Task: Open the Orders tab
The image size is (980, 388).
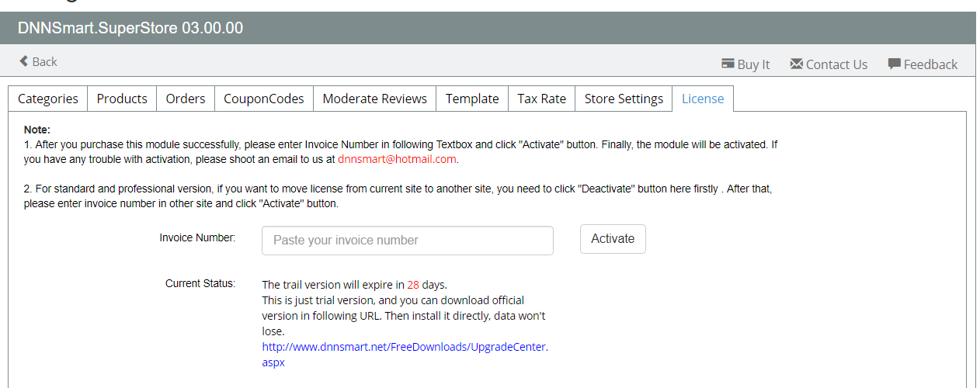Action: click(186, 99)
